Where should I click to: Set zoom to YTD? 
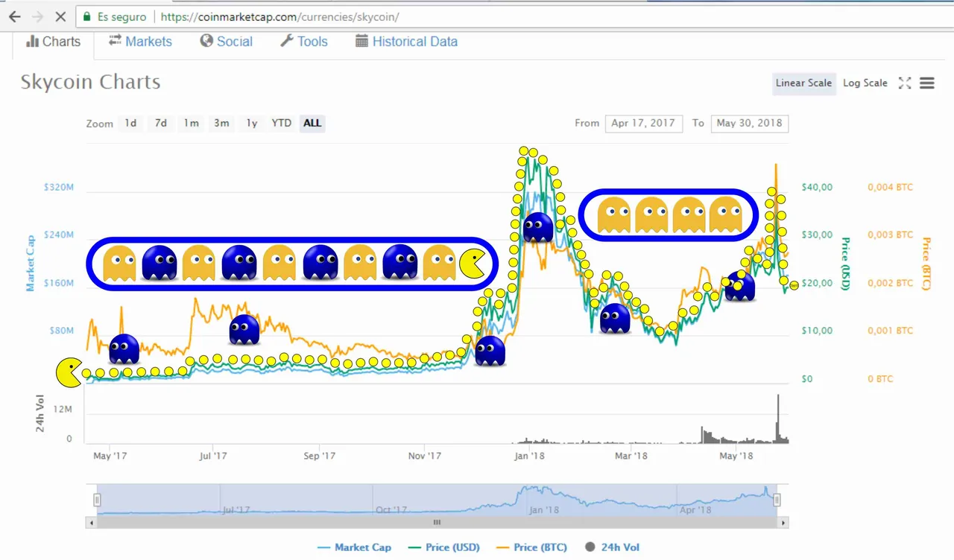[281, 123]
